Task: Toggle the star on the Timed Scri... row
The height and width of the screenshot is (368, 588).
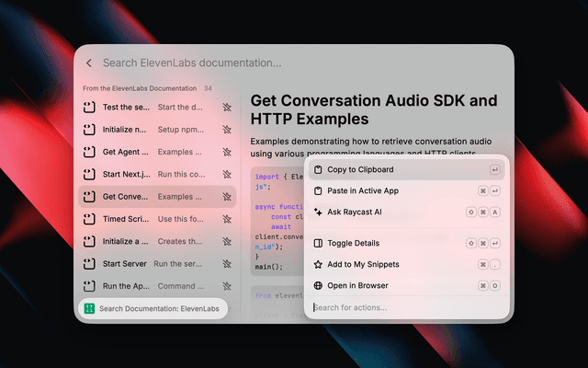Action: click(x=227, y=219)
